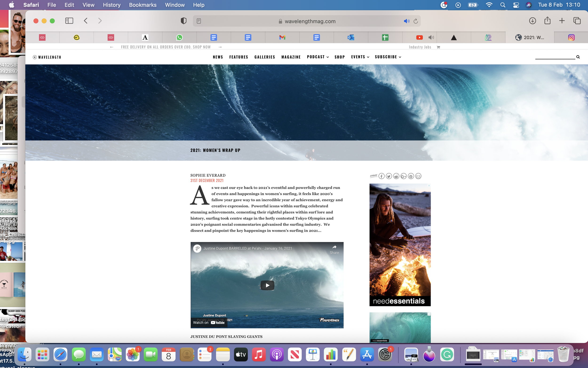Open Finder from the Dock

pyautogui.click(x=24, y=354)
